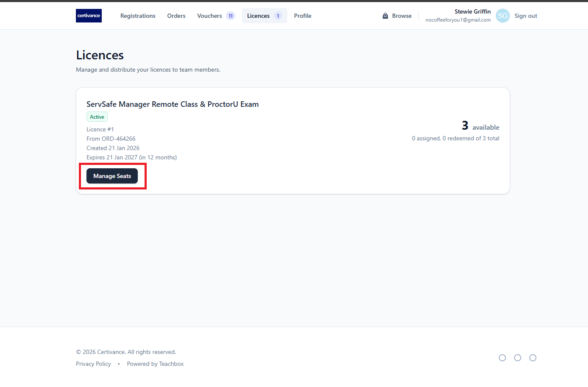
Task: Open the Privacy Policy link
Action: pyautogui.click(x=93, y=364)
